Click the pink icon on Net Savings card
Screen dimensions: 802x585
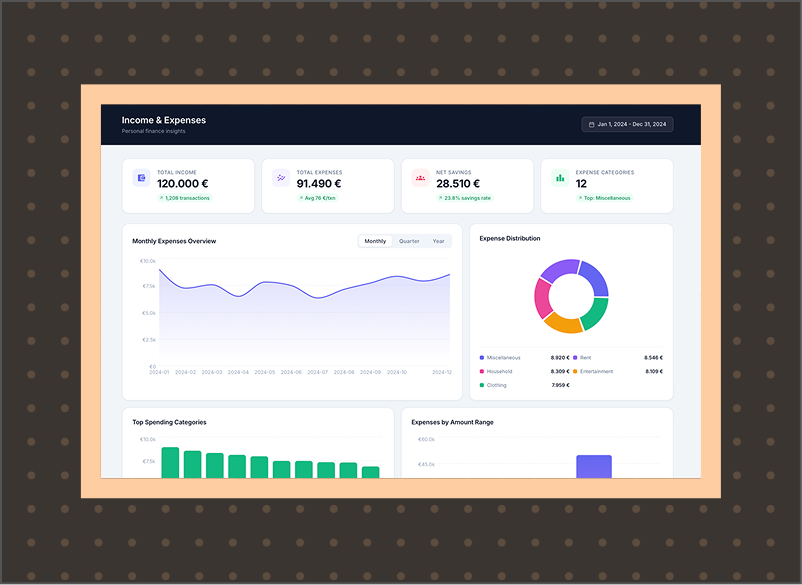[x=420, y=178]
